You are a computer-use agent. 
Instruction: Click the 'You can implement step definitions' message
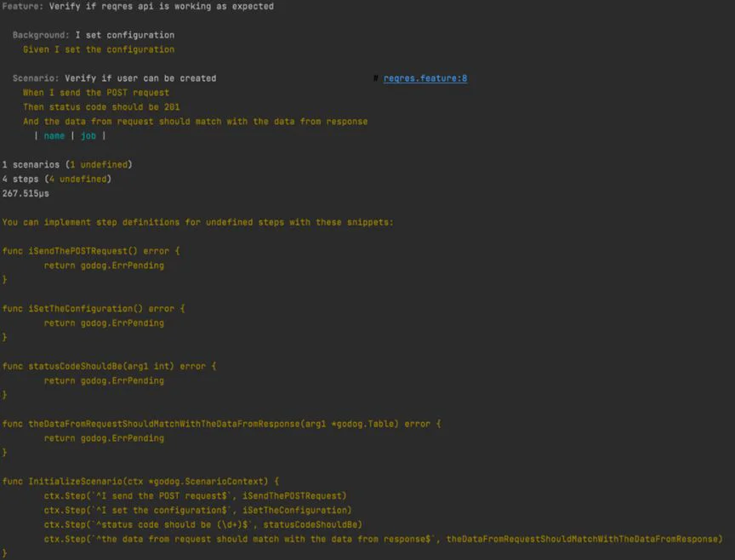pos(197,222)
